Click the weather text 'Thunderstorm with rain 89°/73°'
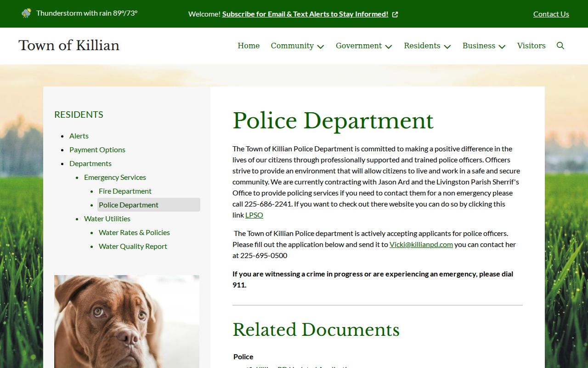Screen dimensions: 588x368 87,13
